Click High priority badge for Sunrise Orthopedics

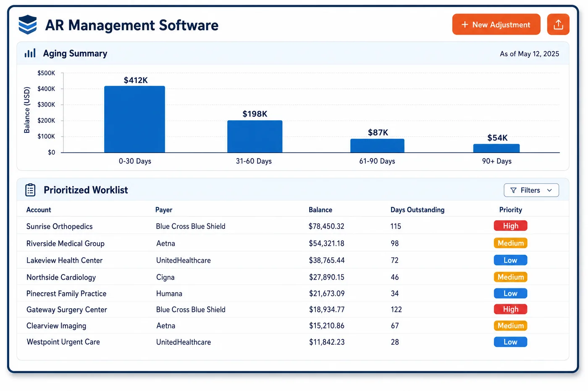(511, 226)
